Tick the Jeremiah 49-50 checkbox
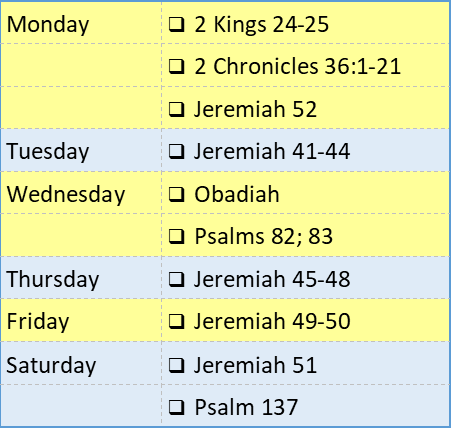This screenshot has height=428, width=451. click(176, 321)
